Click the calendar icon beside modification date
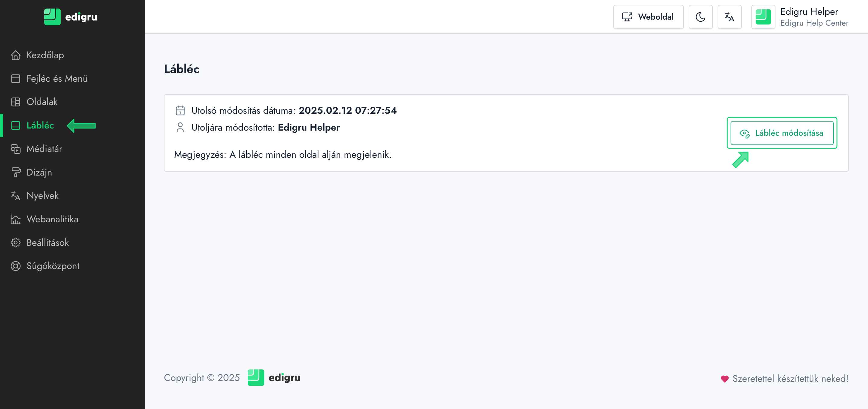 coord(180,111)
